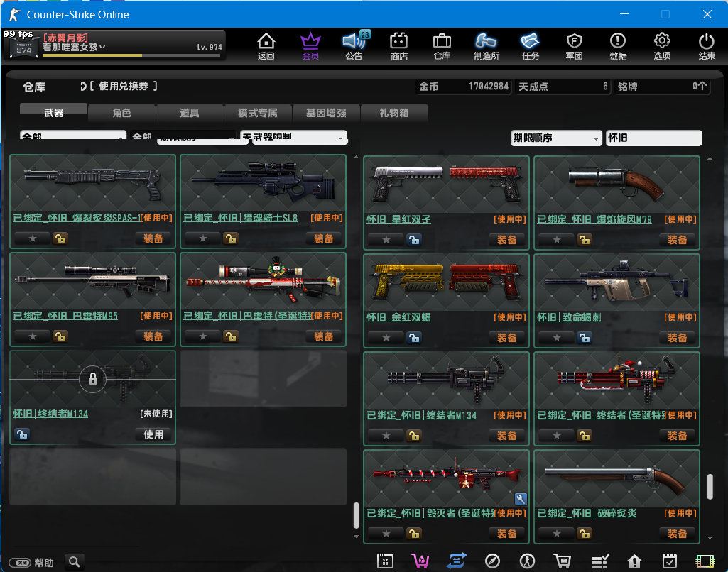Image resolution: width=728 pixels, height=572 pixels.
Task: Click the blue gift exchange arrows icon
Action: (x=457, y=561)
